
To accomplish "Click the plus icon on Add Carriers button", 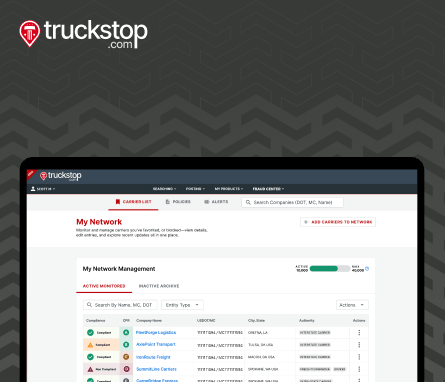I will [x=306, y=222].
